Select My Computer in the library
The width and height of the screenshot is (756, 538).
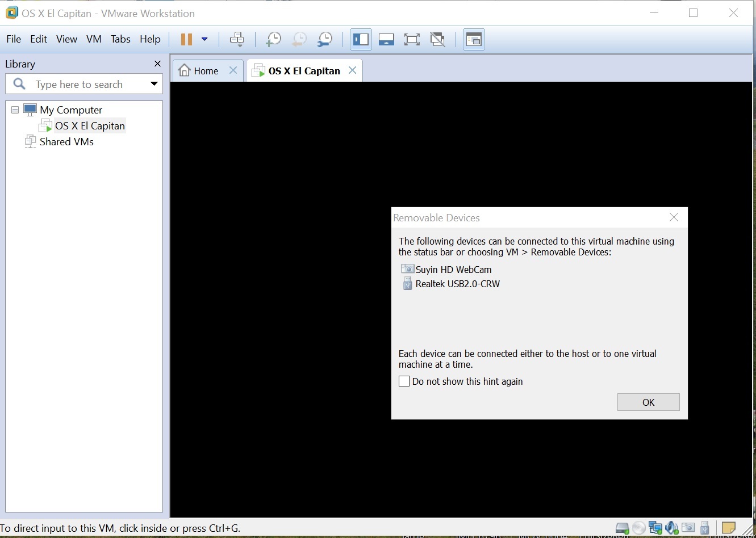[x=71, y=110]
